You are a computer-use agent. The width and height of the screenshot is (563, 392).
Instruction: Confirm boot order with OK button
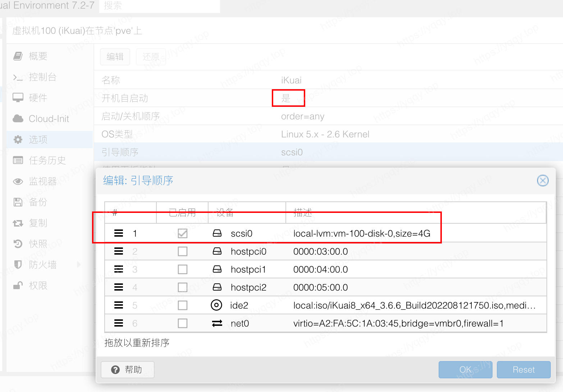click(466, 370)
